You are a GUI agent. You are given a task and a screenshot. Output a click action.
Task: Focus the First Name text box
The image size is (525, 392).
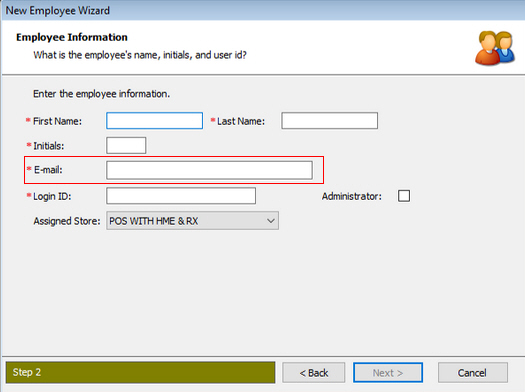(154, 121)
